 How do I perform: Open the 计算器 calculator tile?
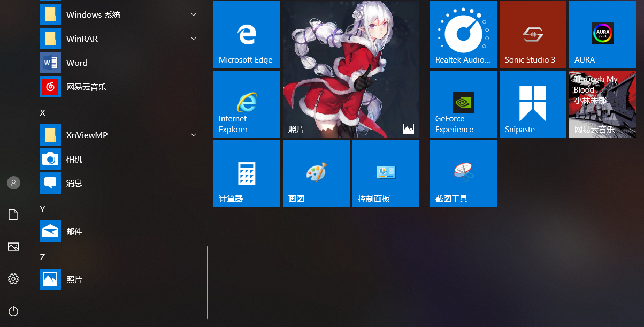[x=247, y=173]
